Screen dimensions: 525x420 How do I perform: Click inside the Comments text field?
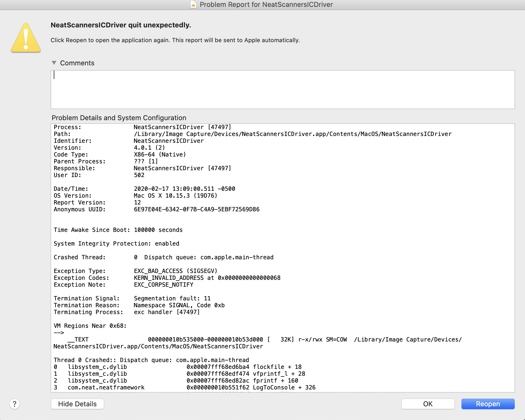point(283,89)
